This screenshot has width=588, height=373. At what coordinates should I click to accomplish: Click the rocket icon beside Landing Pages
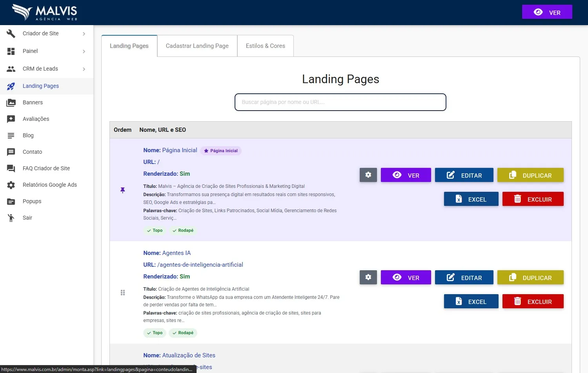pyautogui.click(x=11, y=86)
